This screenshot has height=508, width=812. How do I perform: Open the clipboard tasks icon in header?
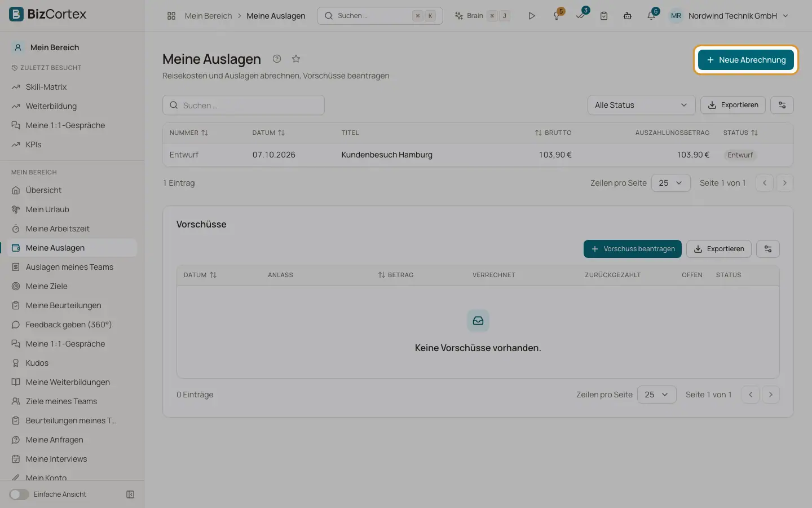(604, 16)
